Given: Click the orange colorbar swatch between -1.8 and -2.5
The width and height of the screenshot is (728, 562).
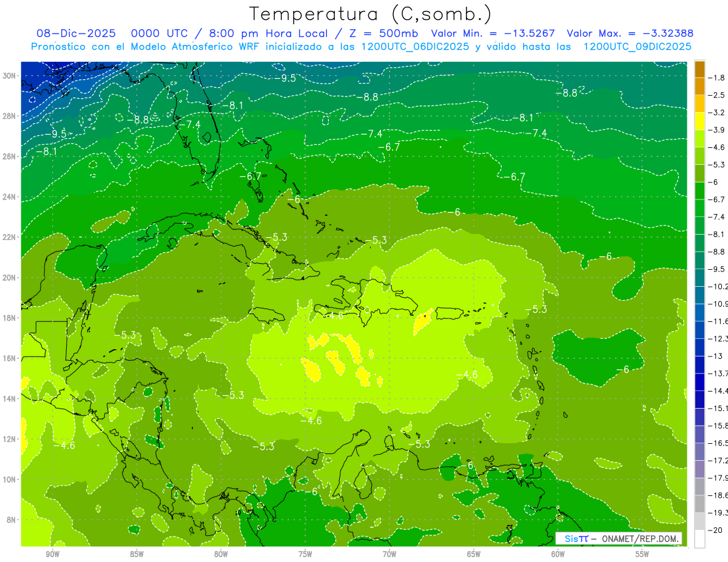Looking at the screenshot, I should (699, 86).
